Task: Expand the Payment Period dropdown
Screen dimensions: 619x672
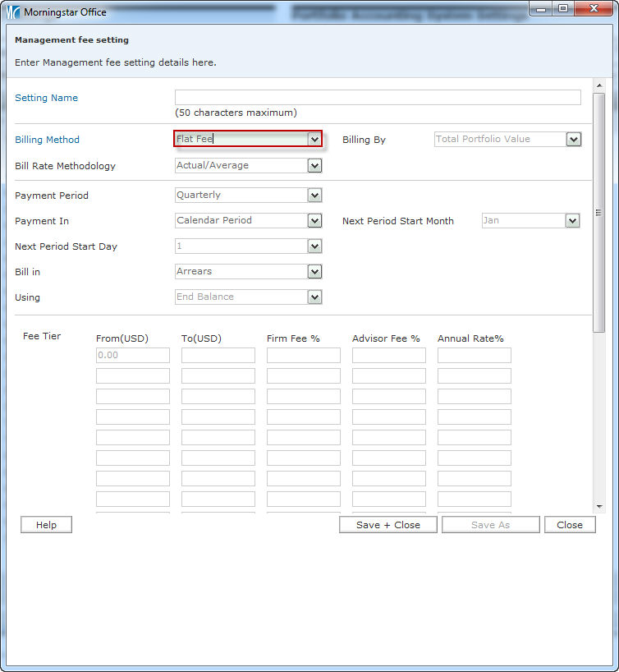Action: click(314, 196)
